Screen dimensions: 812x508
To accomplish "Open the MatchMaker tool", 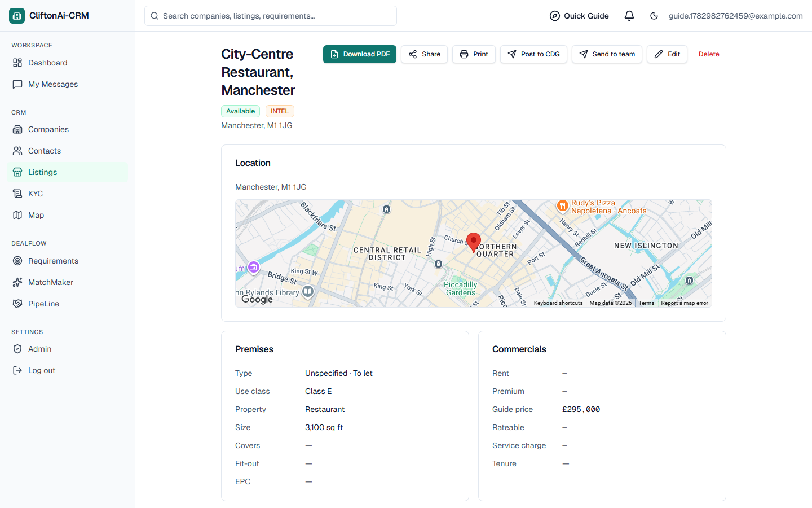I will (x=67, y=282).
